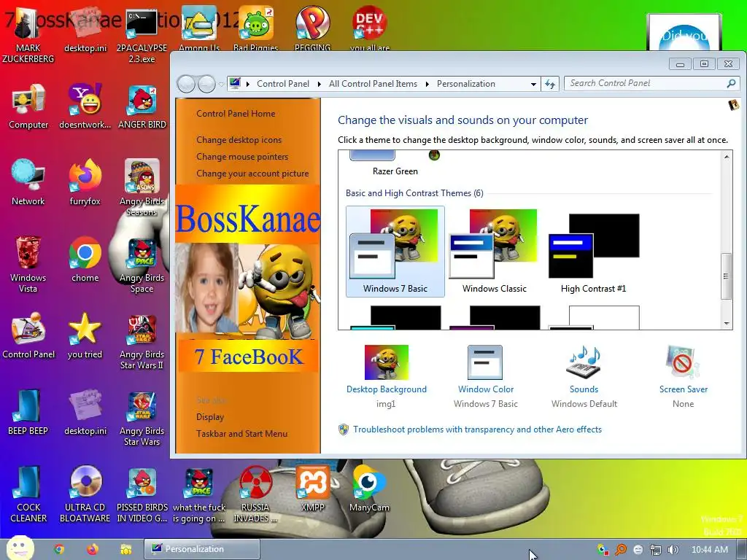Select the Angry Birds Seasons icon
The height and width of the screenshot is (560, 747).
coord(142,187)
